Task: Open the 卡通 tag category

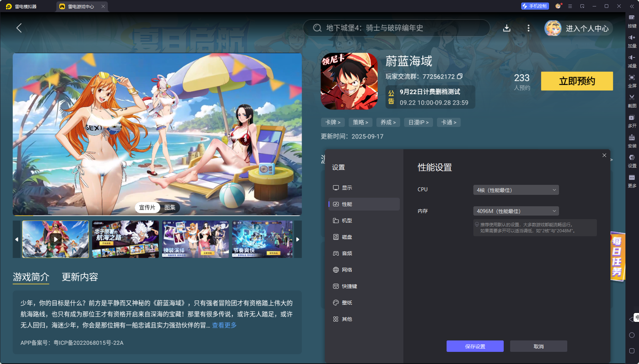Action: point(449,122)
